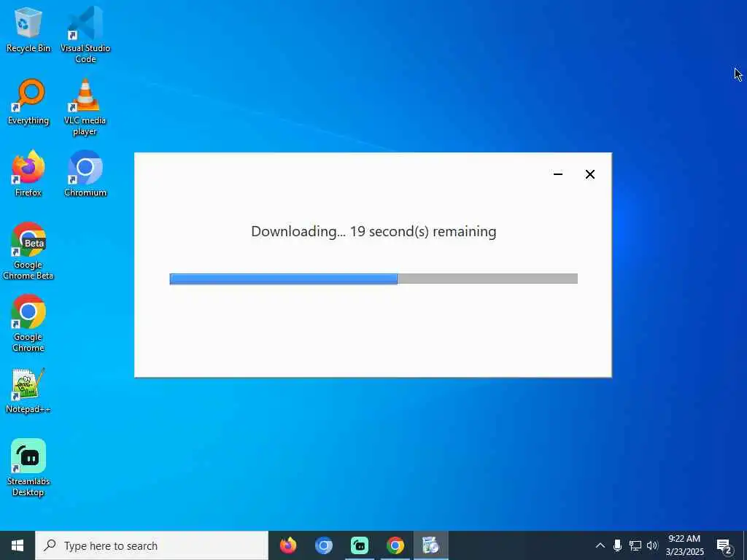Open the clock showing 9:22 AM

(684, 545)
